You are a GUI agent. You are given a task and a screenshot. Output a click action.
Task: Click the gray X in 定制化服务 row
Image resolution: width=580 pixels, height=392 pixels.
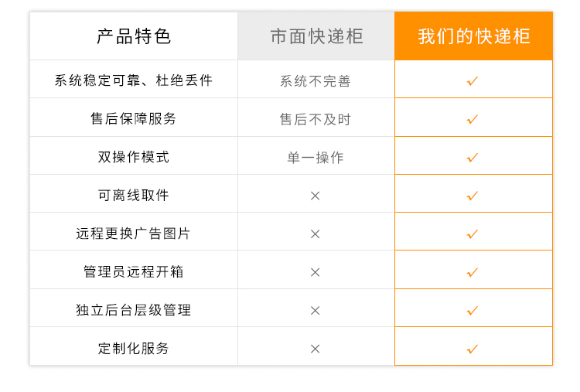(316, 349)
